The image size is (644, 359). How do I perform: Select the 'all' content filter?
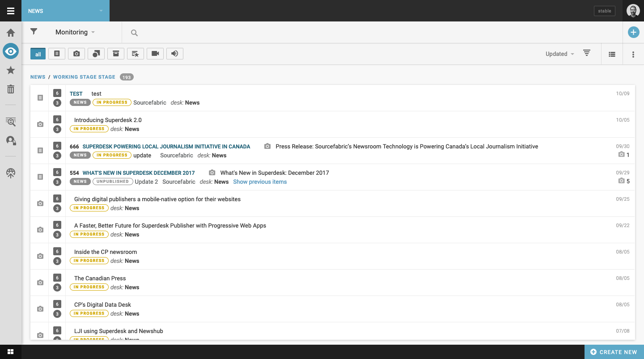point(38,54)
